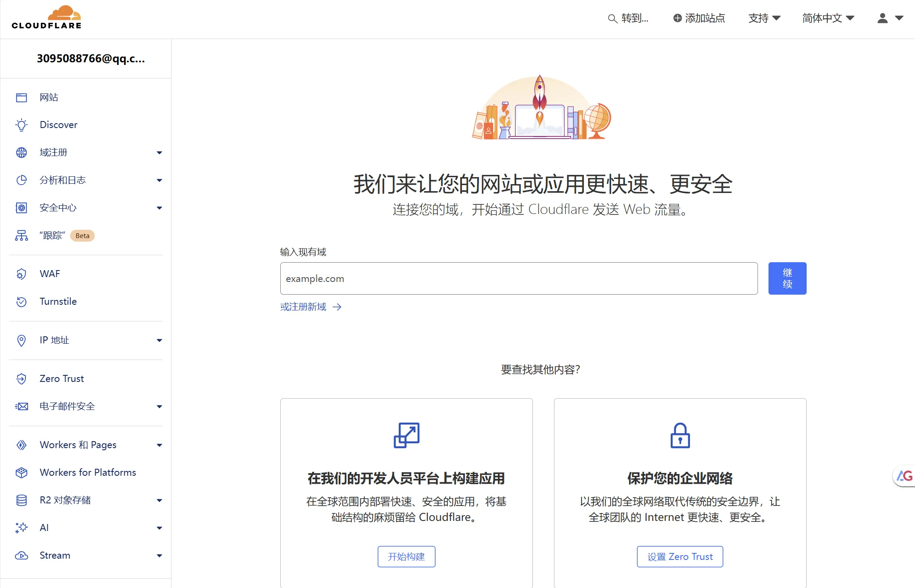Open Workers for Platforms
915x588 pixels.
pyautogui.click(x=87, y=472)
